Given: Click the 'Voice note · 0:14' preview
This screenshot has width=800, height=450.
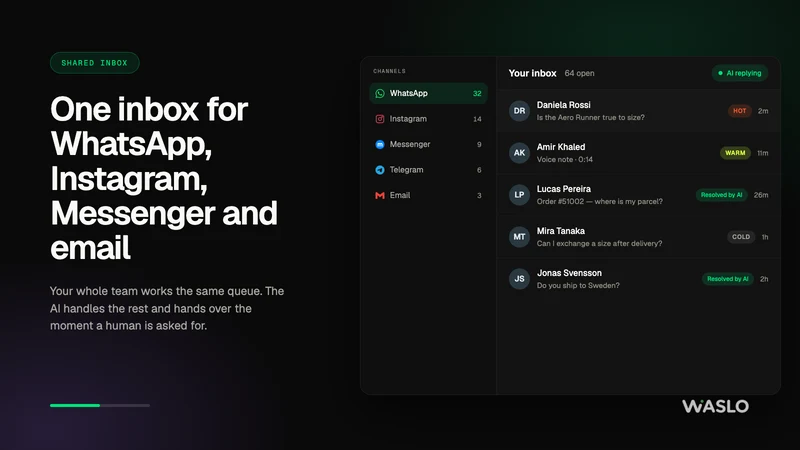Looking at the screenshot, I should tap(565, 159).
